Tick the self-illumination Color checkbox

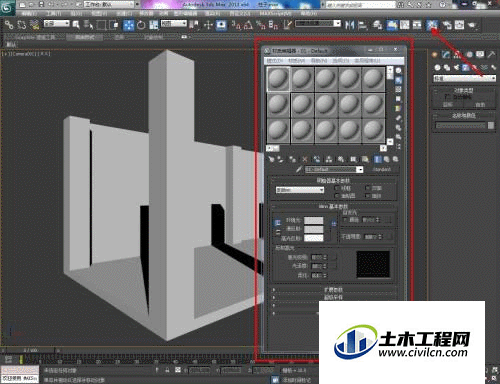coord(345,220)
